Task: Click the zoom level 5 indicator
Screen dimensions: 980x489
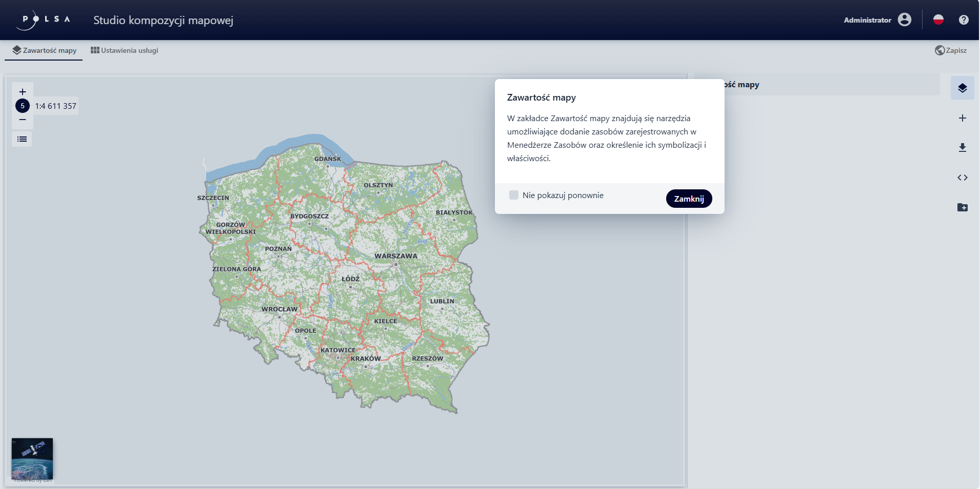Action: click(23, 106)
